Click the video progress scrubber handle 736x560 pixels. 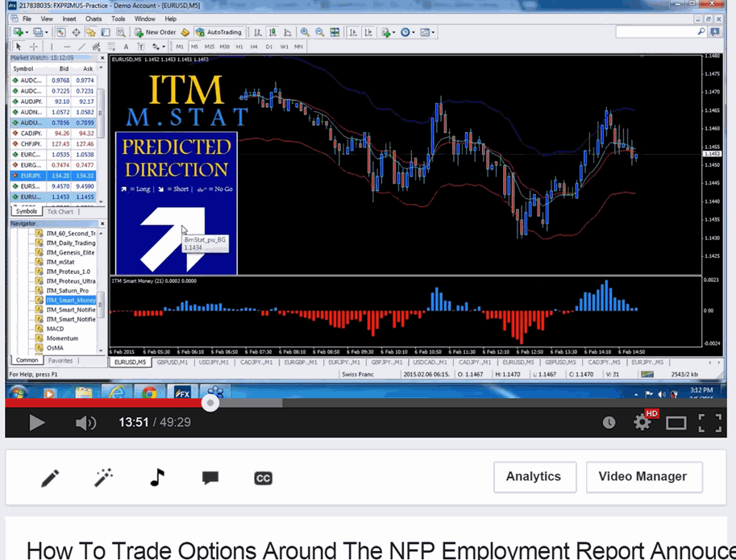210,403
